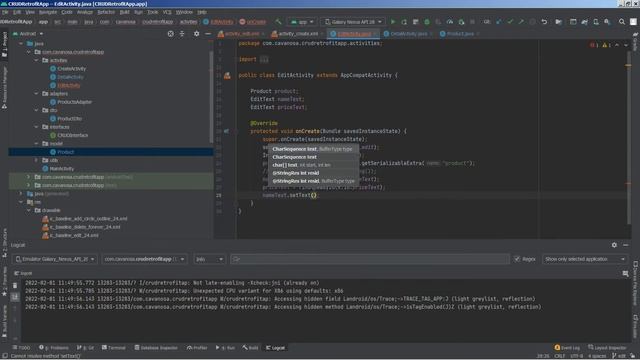Viewport: 640px width, 360px height.
Task: Hide the Project panel with minus icon
Action: pos(208,34)
